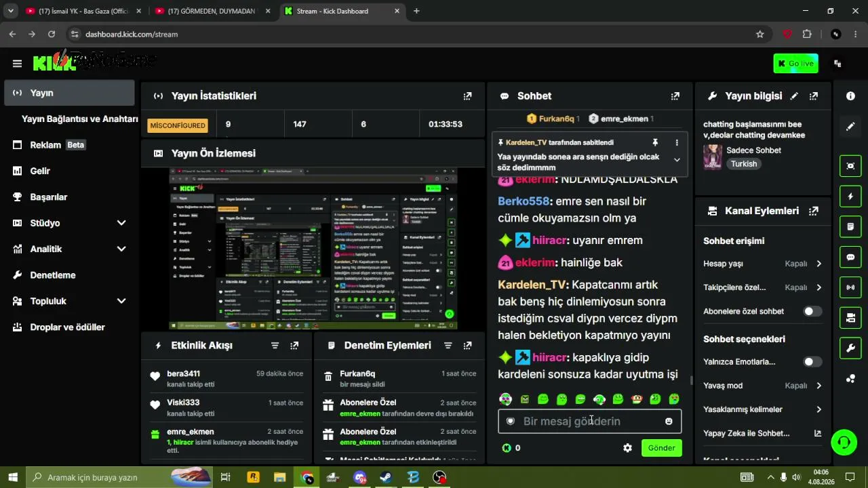
Task: Open Yapay Zeka ile Sohbet link
Action: [762, 433]
